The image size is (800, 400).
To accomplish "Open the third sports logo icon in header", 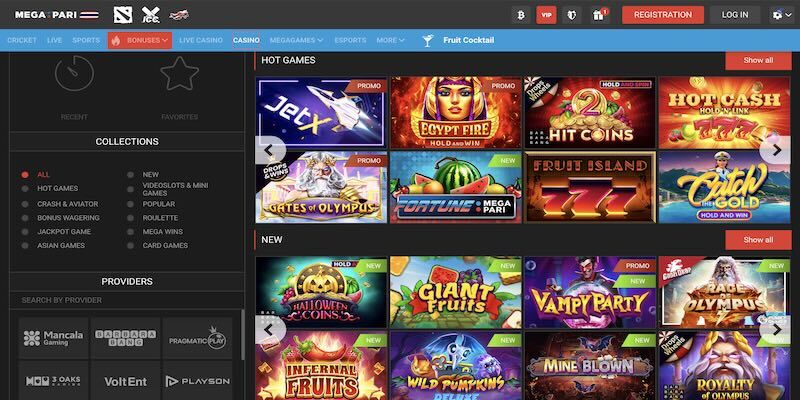I will pos(179,15).
